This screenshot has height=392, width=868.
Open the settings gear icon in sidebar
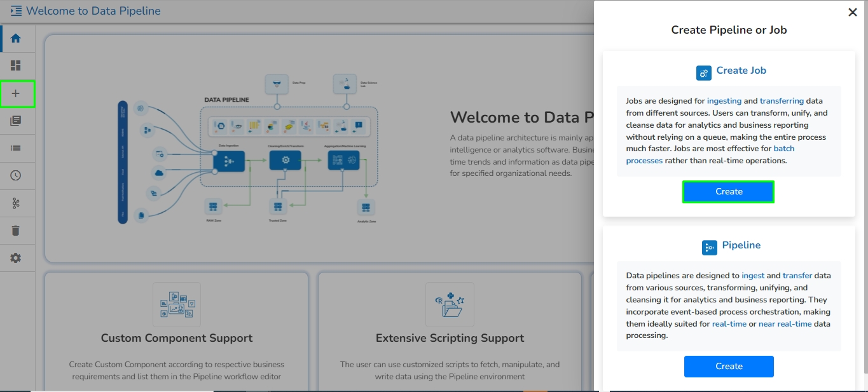(x=16, y=258)
